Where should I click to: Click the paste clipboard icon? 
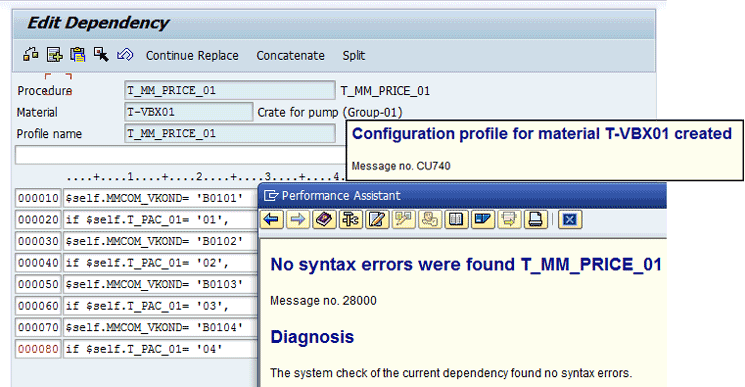coord(77,55)
